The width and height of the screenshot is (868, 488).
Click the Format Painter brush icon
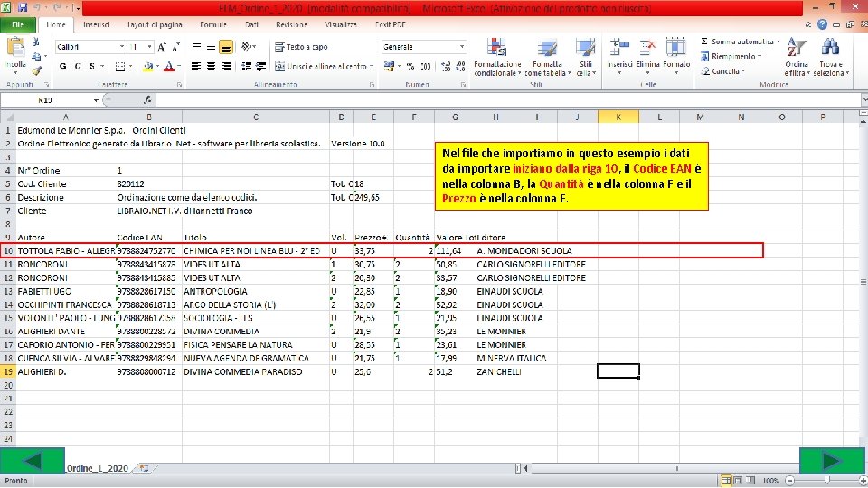(36, 70)
